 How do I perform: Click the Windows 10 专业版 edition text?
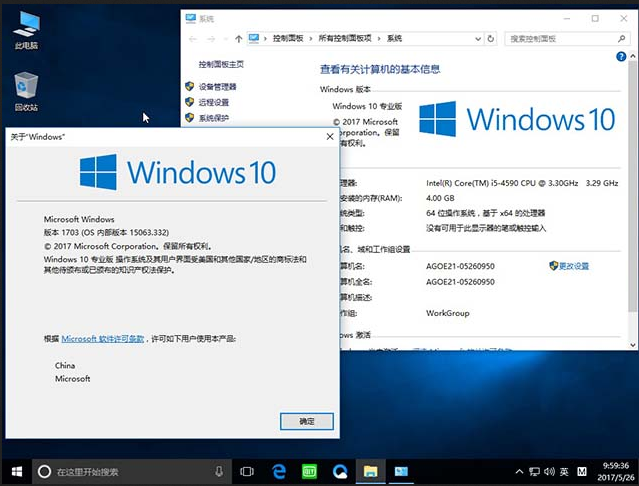coord(367,106)
